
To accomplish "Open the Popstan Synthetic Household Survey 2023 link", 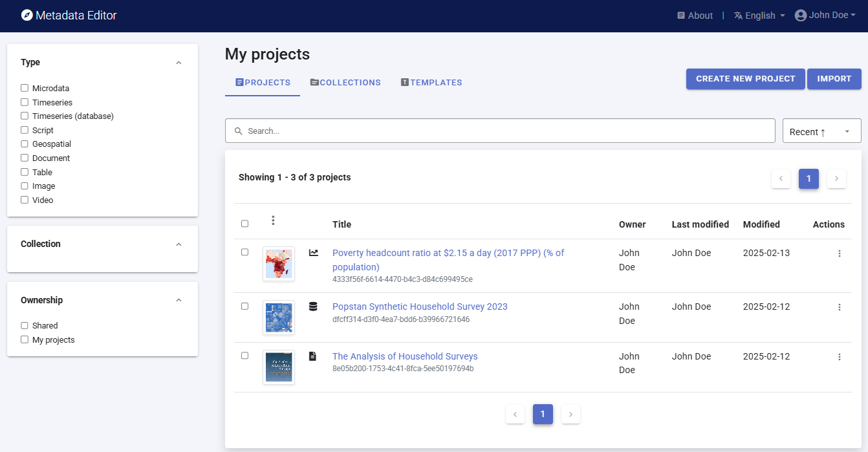I will coord(420,307).
